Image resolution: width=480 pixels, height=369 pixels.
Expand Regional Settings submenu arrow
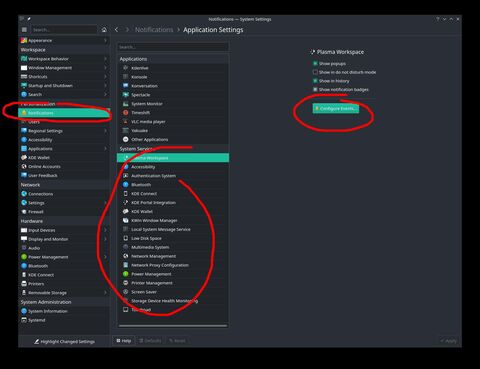coord(105,131)
